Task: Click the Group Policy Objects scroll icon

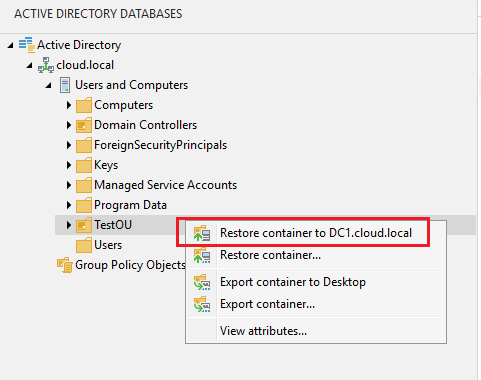Action: [x=65, y=265]
